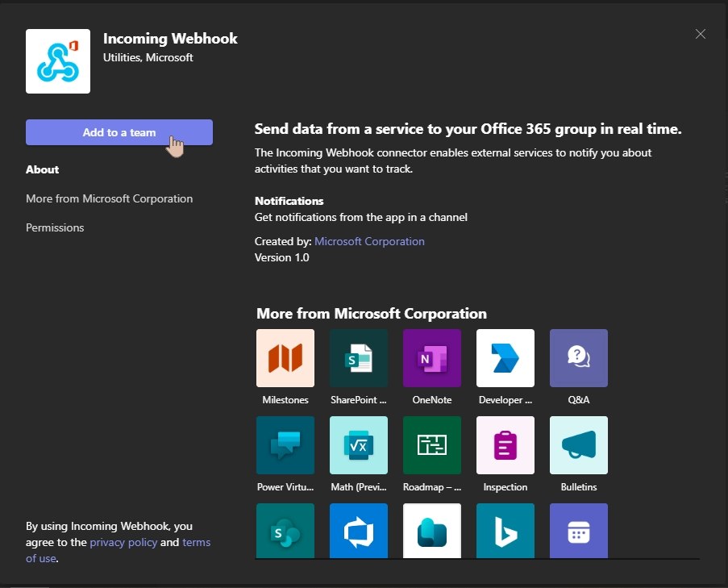Click the SharePoint ... label text
The width and height of the screenshot is (728, 588).
click(x=359, y=400)
